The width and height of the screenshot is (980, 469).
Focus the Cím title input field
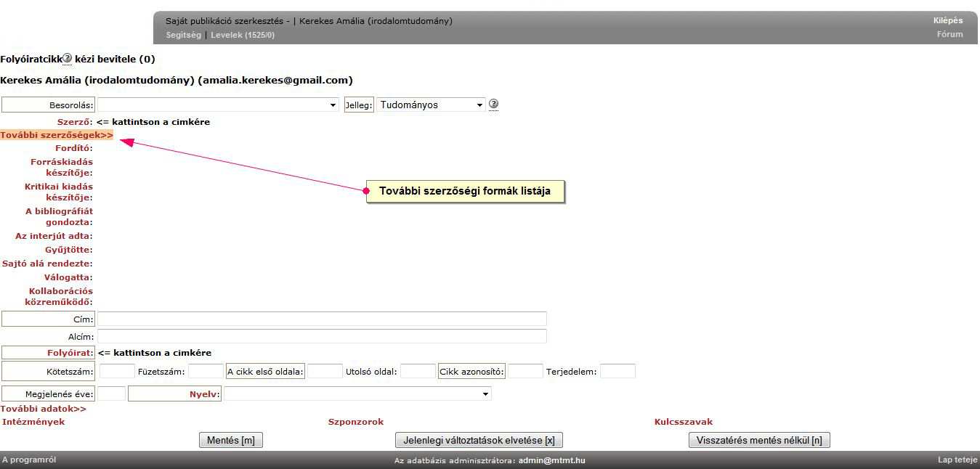point(322,319)
